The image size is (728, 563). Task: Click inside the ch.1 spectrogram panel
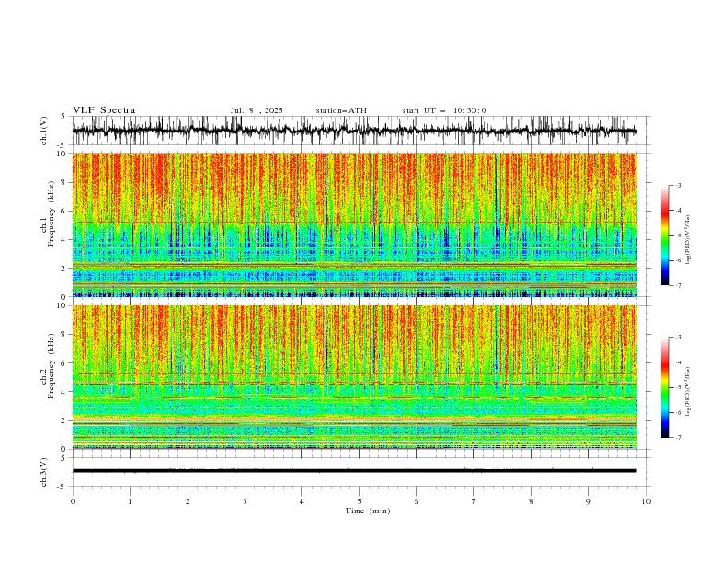355,224
